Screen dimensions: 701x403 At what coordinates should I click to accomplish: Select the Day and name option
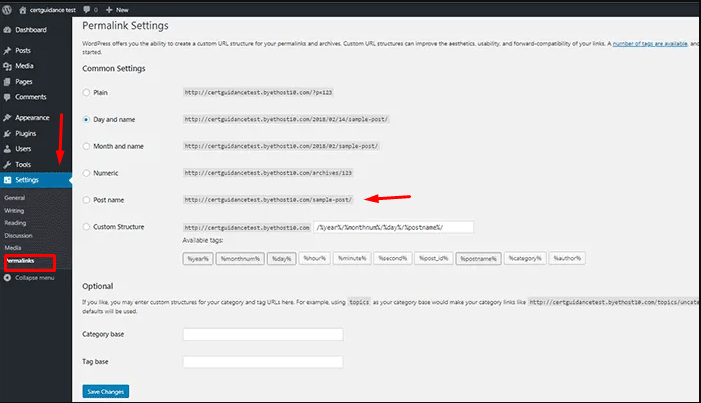86,119
